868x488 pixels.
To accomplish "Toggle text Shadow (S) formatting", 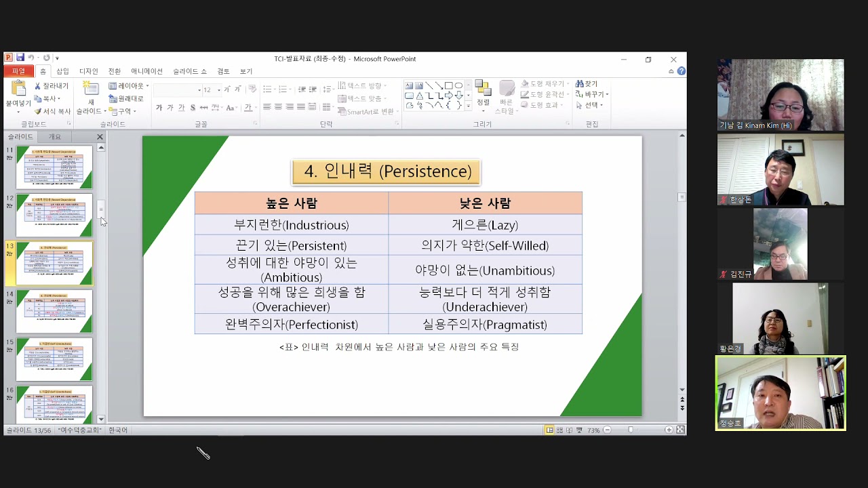I will tap(193, 108).
